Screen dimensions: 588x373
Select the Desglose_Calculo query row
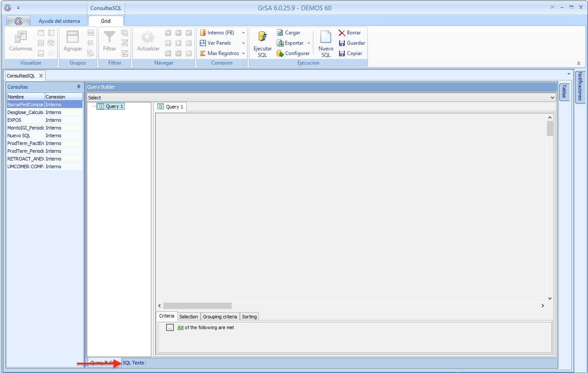(45, 112)
